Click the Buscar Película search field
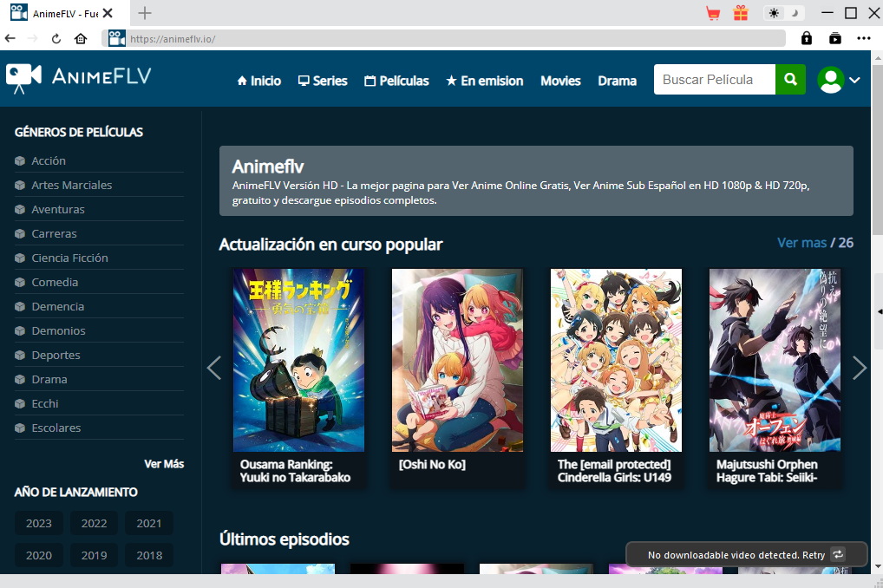Screen dimensions: 883x588 [714, 80]
